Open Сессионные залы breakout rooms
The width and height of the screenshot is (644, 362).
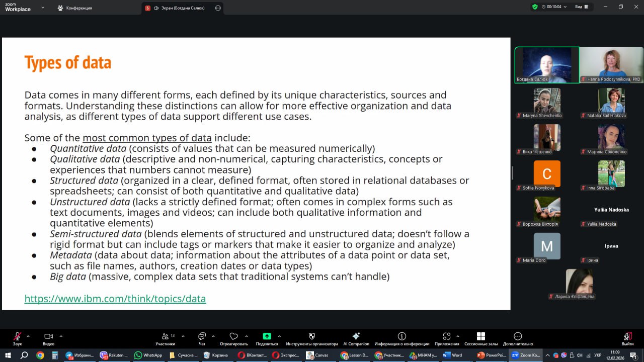click(480, 337)
